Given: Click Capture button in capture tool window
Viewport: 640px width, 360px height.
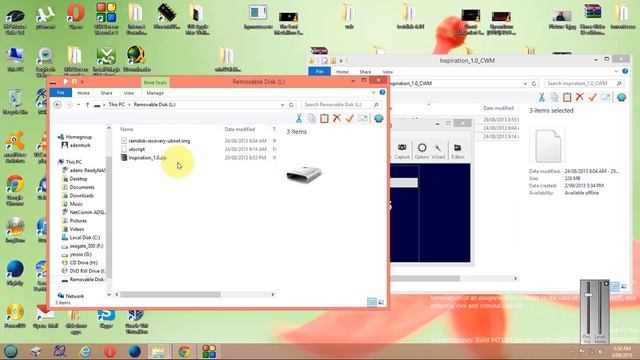Looking at the screenshot, I should tap(402, 151).
